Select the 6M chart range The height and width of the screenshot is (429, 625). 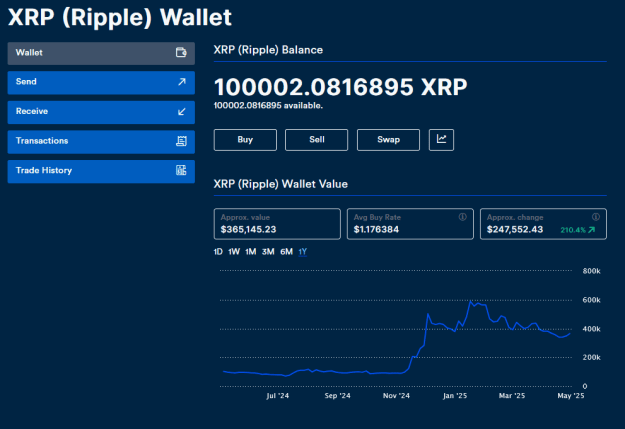(x=286, y=252)
